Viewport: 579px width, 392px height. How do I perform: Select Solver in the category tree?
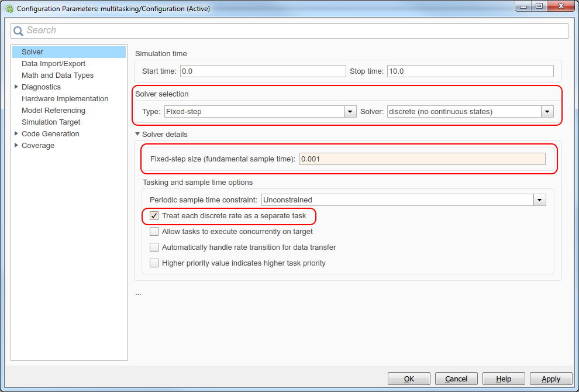pyautogui.click(x=69, y=51)
